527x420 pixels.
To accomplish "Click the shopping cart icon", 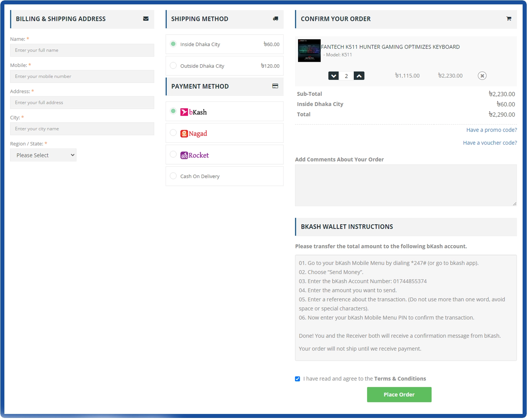I will 508,19.
